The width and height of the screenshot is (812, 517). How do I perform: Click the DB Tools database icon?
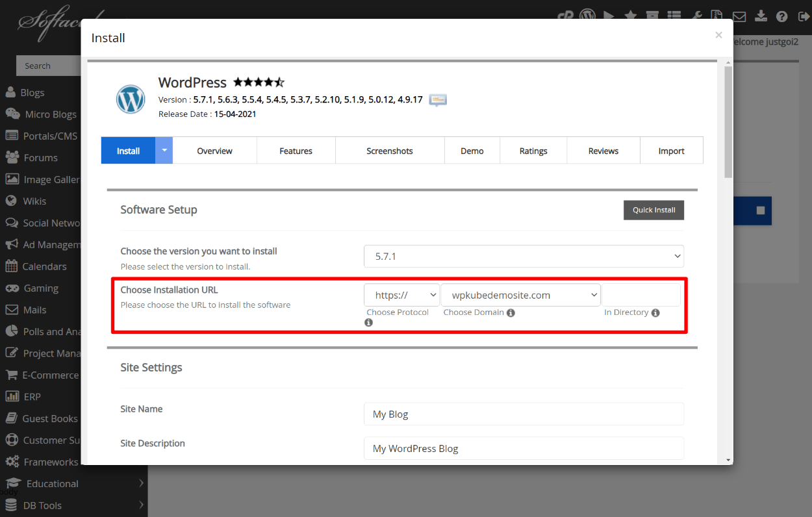pos(11,505)
